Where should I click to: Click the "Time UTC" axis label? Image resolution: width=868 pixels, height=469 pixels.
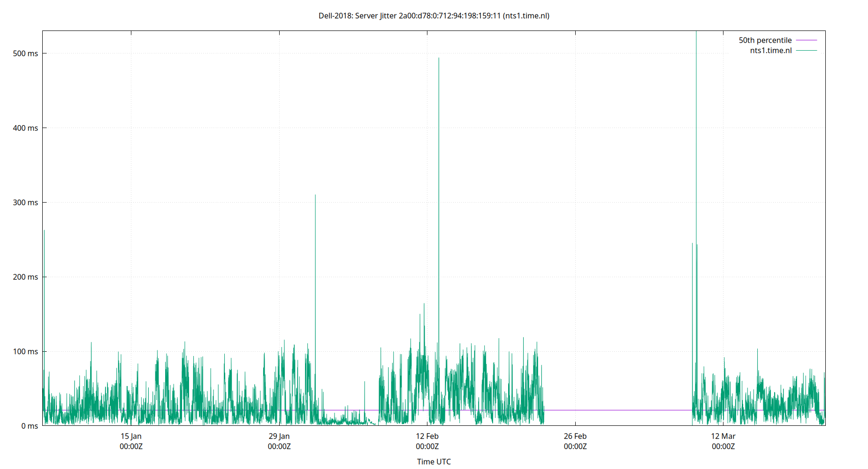click(433, 461)
